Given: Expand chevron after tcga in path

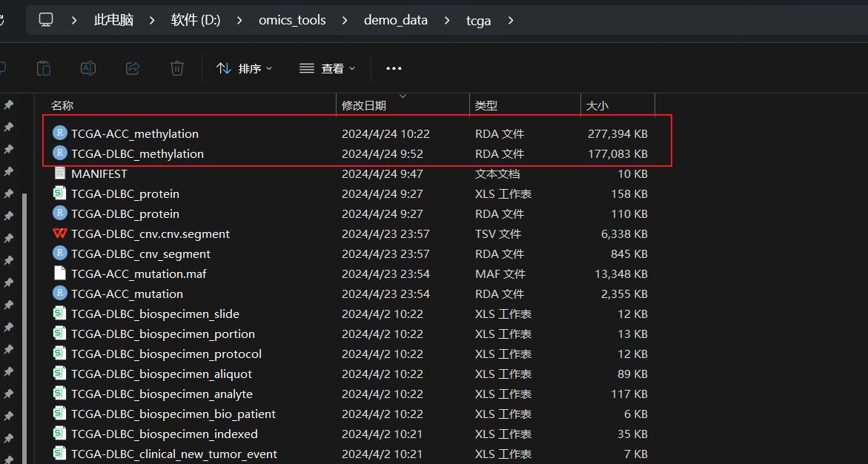Looking at the screenshot, I should pyautogui.click(x=511, y=20).
